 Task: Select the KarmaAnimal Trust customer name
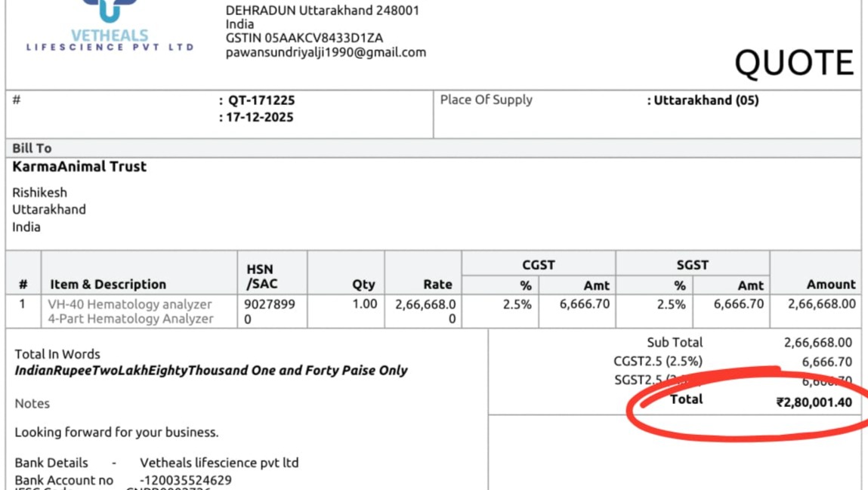click(x=79, y=166)
